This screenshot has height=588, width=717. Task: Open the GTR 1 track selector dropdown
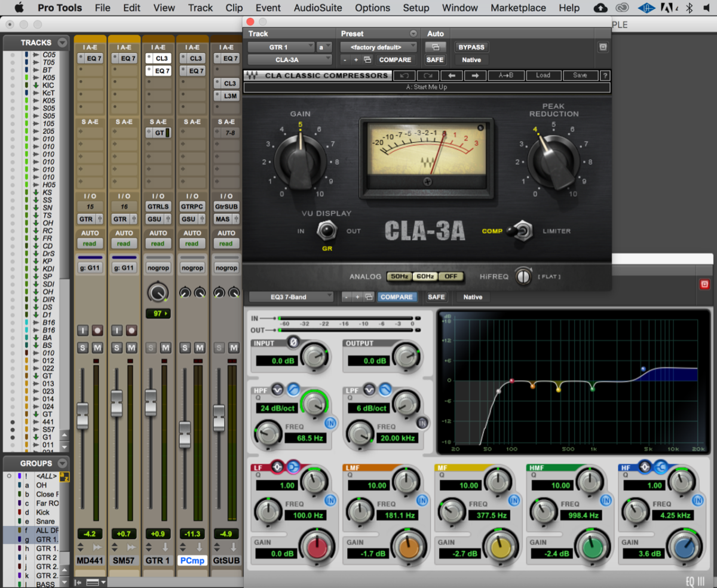coord(281,47)
